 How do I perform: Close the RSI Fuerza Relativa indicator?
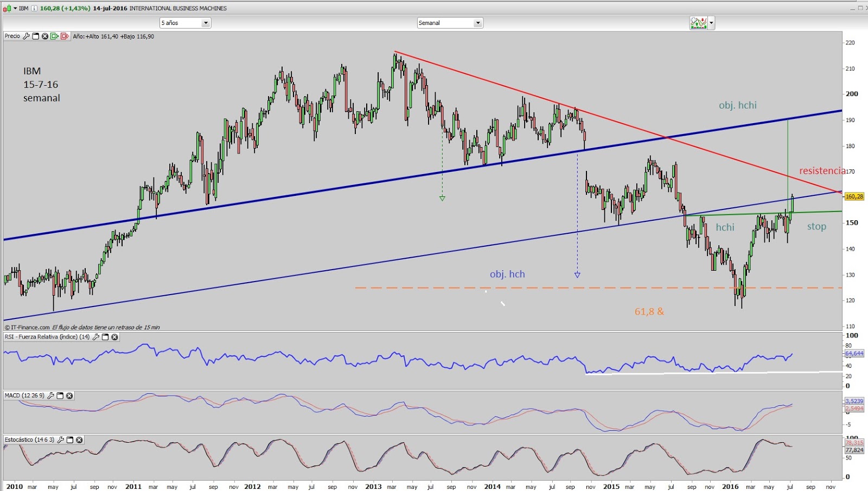(x=115, y=337)
